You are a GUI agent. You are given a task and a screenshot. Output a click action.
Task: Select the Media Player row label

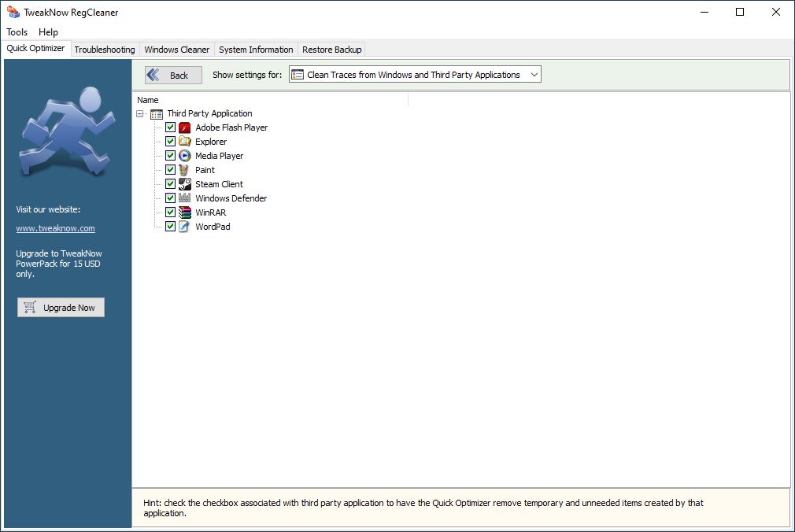[220, 156]
